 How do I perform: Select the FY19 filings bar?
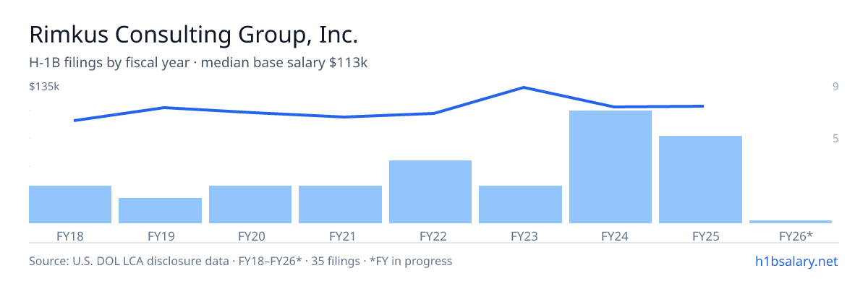pyautogui.click(x=160, y=210)
